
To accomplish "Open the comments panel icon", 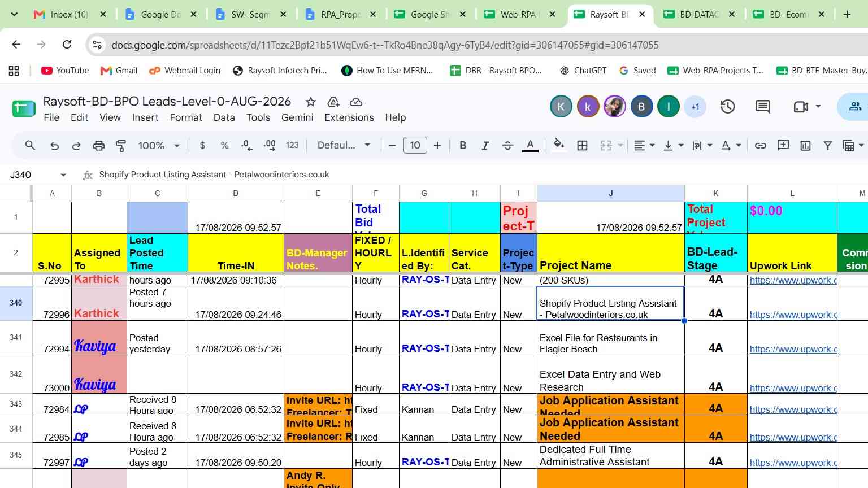I will pos(763,106).
